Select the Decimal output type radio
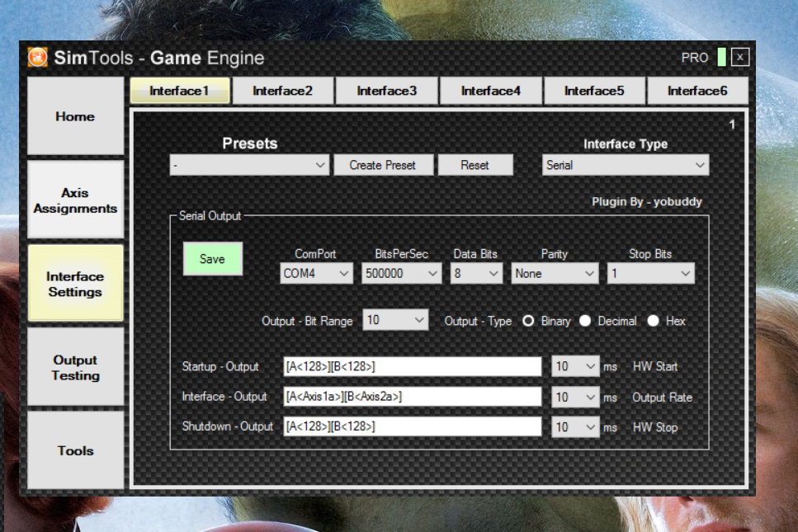The height and width of the screenshot is (532, 798). (585, 321)
